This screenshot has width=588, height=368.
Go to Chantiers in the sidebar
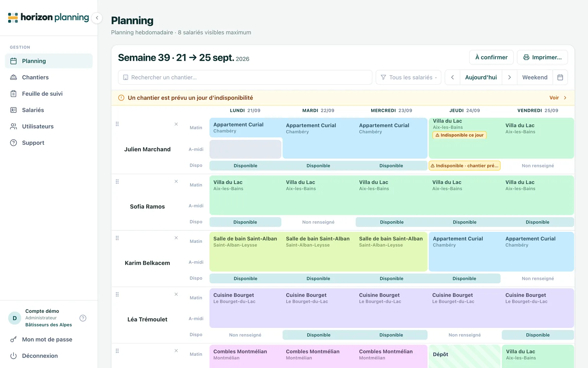(x=49, y=77)
